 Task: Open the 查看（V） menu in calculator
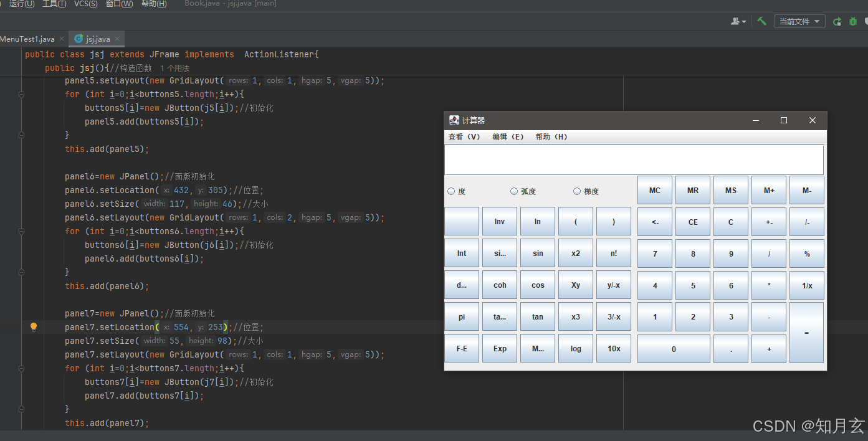point(464,136)
